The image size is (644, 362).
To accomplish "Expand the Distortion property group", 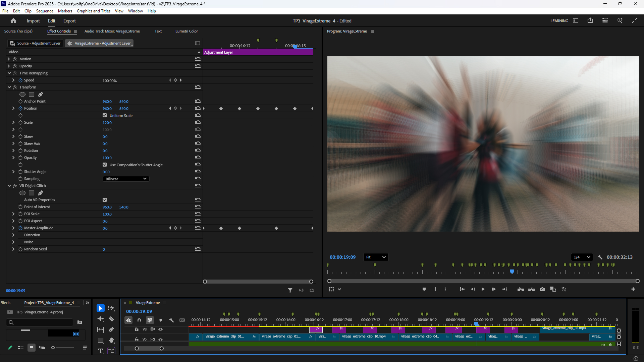I will pyautogui.click(x=13, y=235).
